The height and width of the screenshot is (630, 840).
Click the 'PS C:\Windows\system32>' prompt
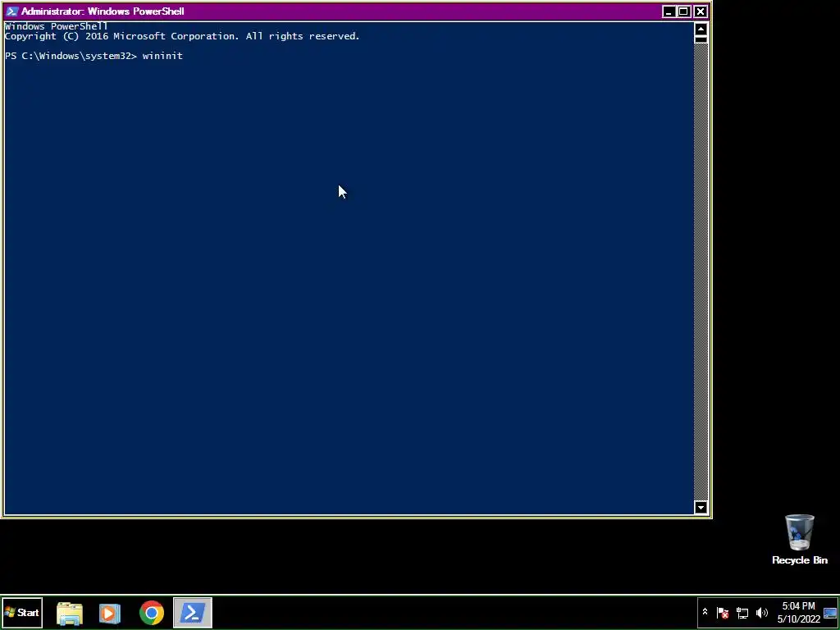pos(71,56)
